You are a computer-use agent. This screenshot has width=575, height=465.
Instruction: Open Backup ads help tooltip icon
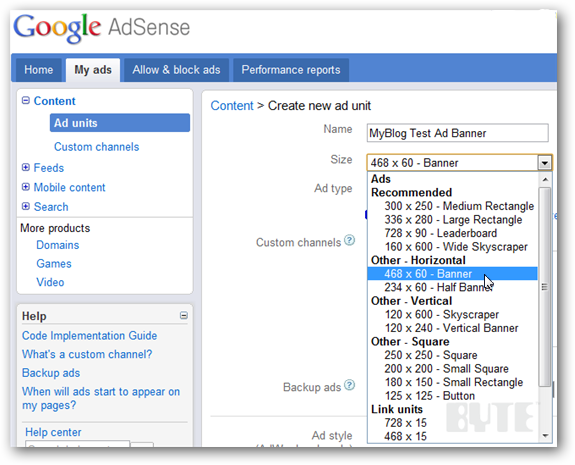(x=350, y=385)
